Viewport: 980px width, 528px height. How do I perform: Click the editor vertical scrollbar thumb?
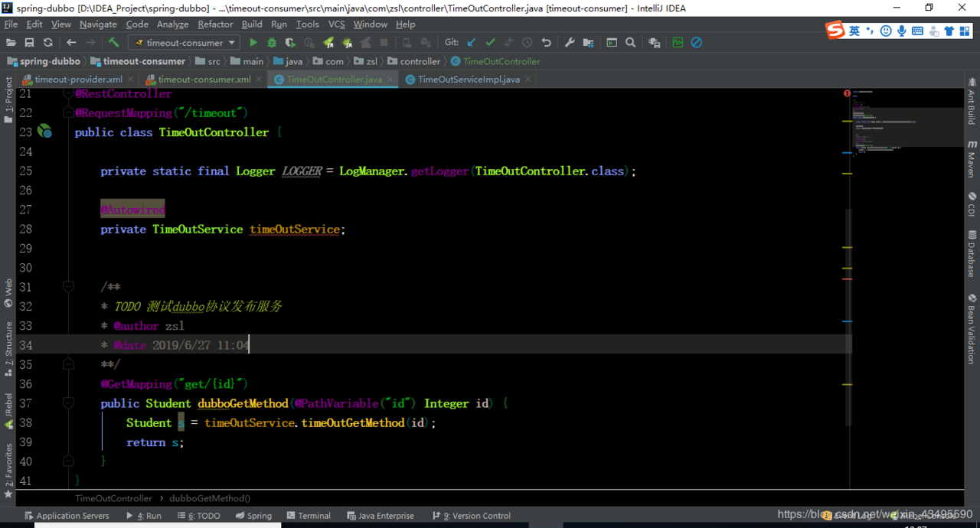point(848,318)
